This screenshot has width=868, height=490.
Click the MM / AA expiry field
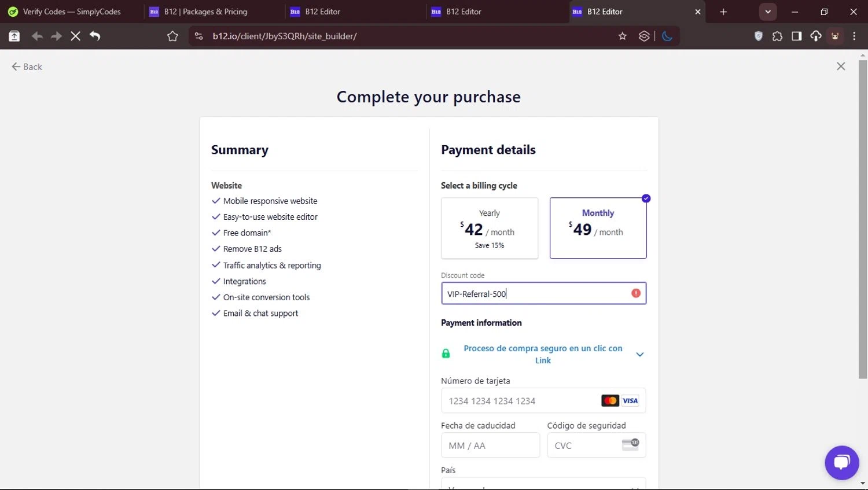point(490,445)
